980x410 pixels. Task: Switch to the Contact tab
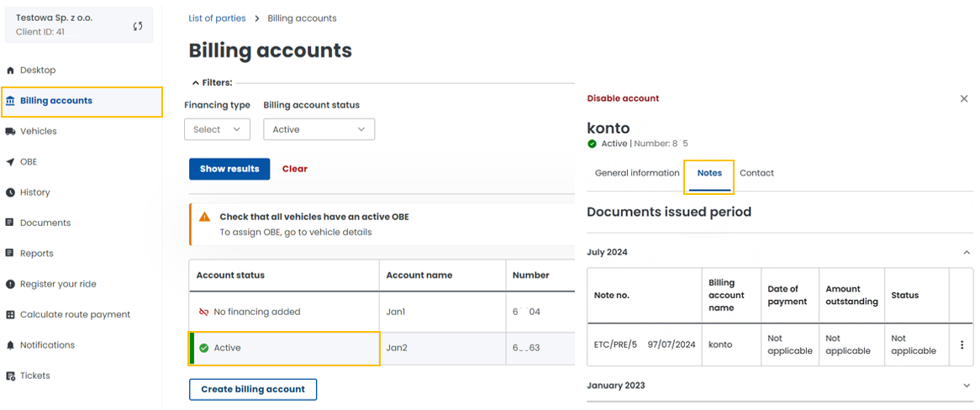coord(756,173)
